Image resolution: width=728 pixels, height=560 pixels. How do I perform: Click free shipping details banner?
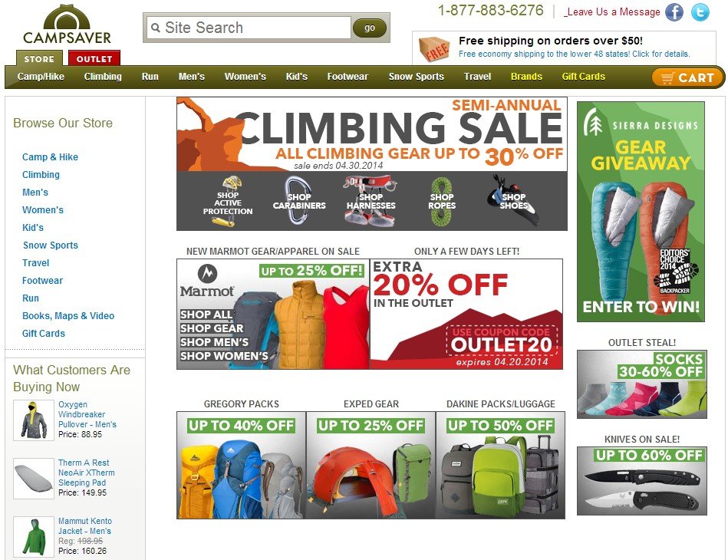pyautogui.click(x=564, y=48)
